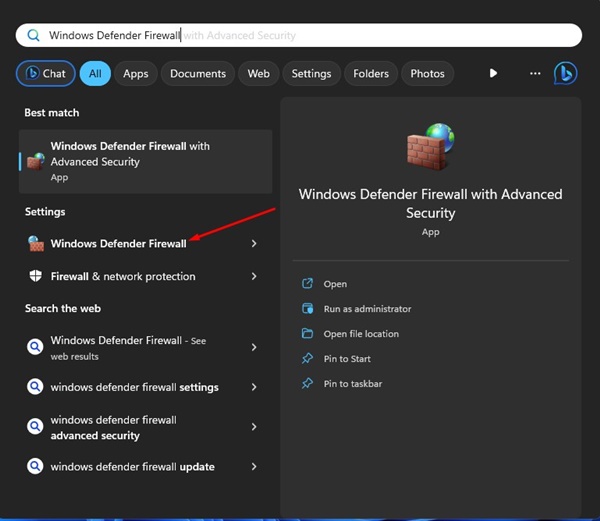Expand the 'See web results' chevron
The height and width of the screenshot is (521, 600).
(x=254, y=347)
